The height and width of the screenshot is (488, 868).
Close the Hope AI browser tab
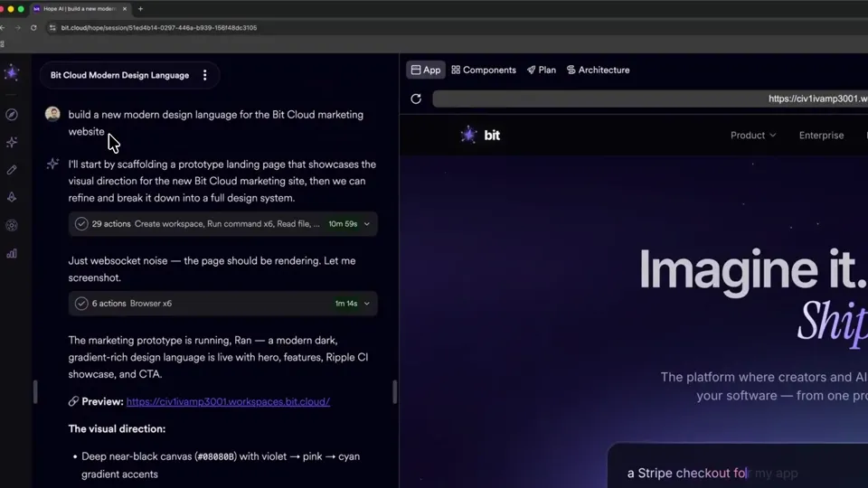(x=125, y=9)
